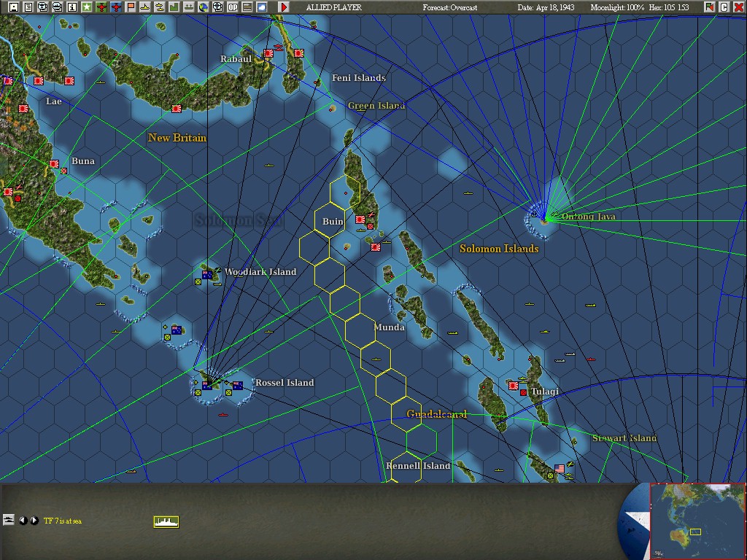Click the Green Island label
Image resolution: width=747 pixels, height=560 pixels.
click(x=376, y=106)
